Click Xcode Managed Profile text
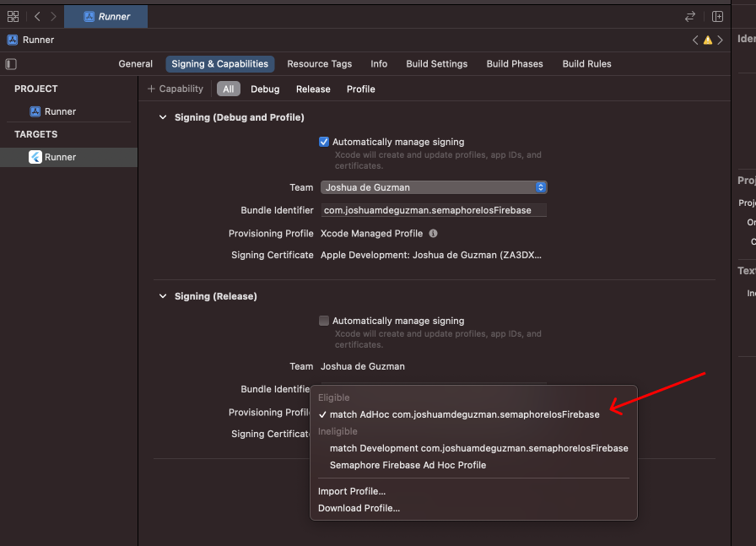This screenshot has width=756, height=546. [x=372, y=234]
